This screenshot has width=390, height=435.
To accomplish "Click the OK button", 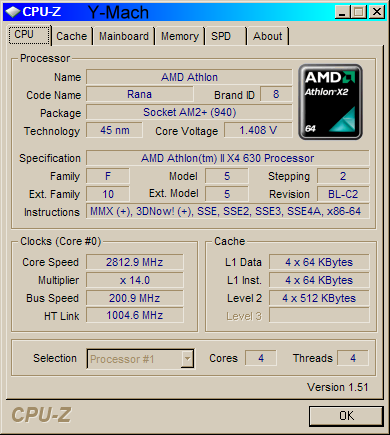I will click(x=346, y=416).
